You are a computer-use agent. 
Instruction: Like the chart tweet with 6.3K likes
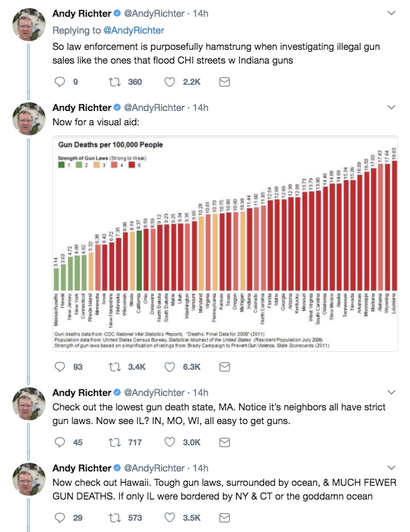(169, 367)
